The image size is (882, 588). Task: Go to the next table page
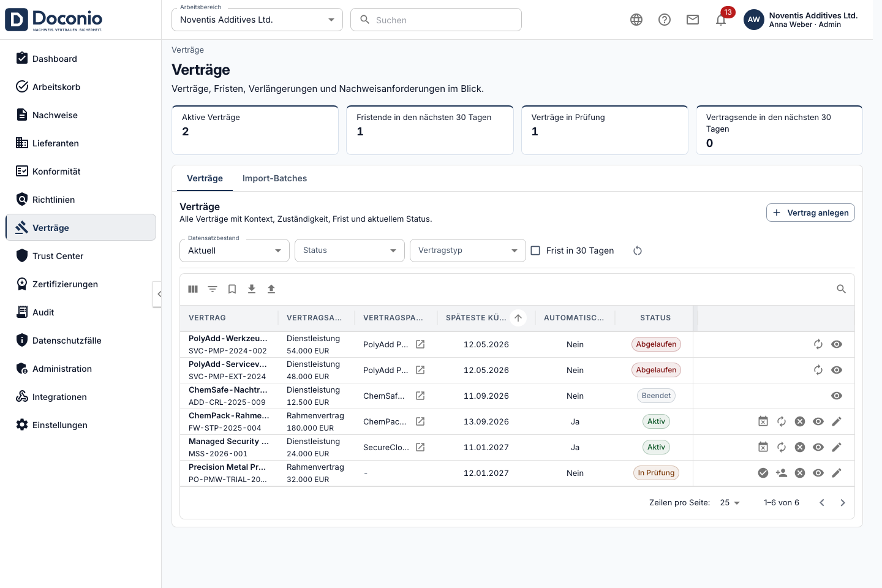pyautogui.click(x=843, y=503)
